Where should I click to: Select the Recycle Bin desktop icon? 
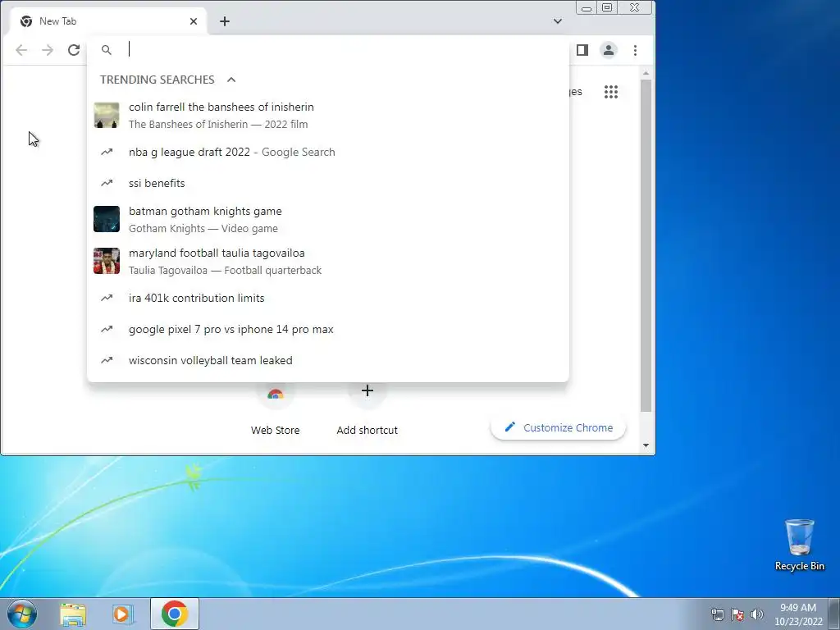point(799,545)
